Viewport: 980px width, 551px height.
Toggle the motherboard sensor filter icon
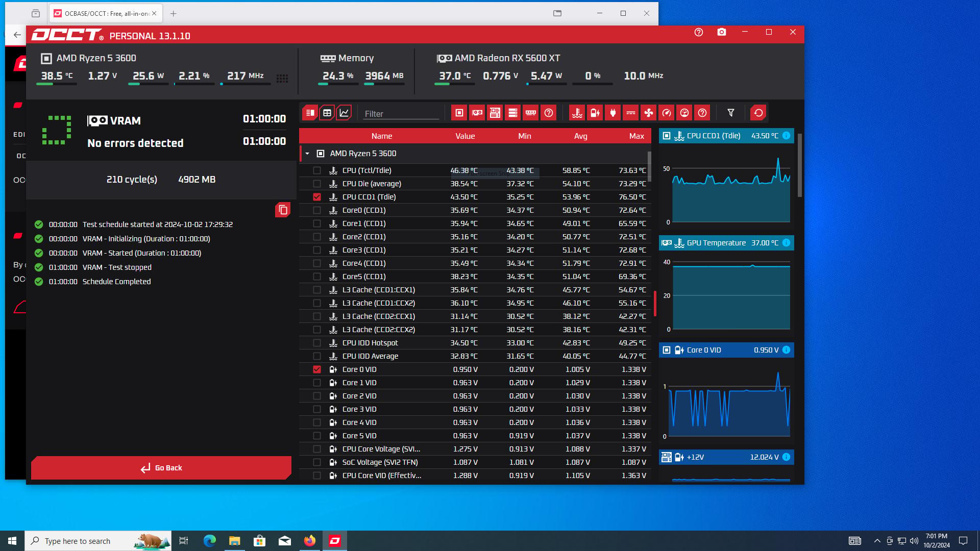[495, 113]
